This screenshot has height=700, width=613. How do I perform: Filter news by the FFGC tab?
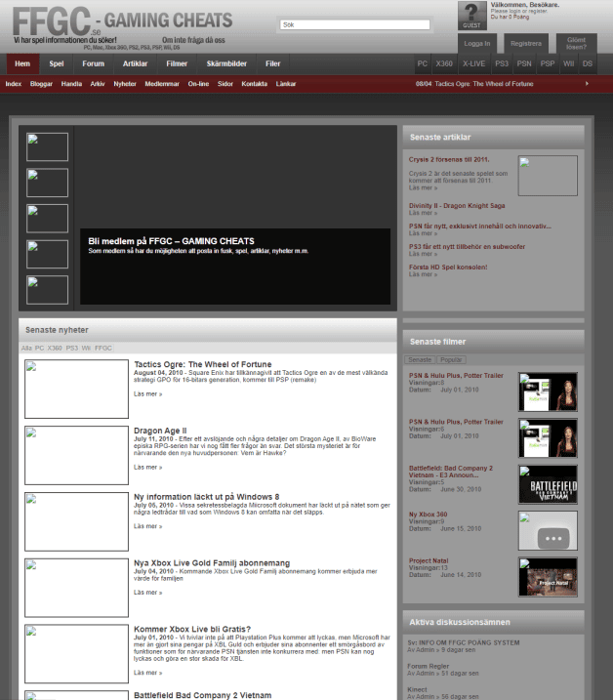(103, 349)
